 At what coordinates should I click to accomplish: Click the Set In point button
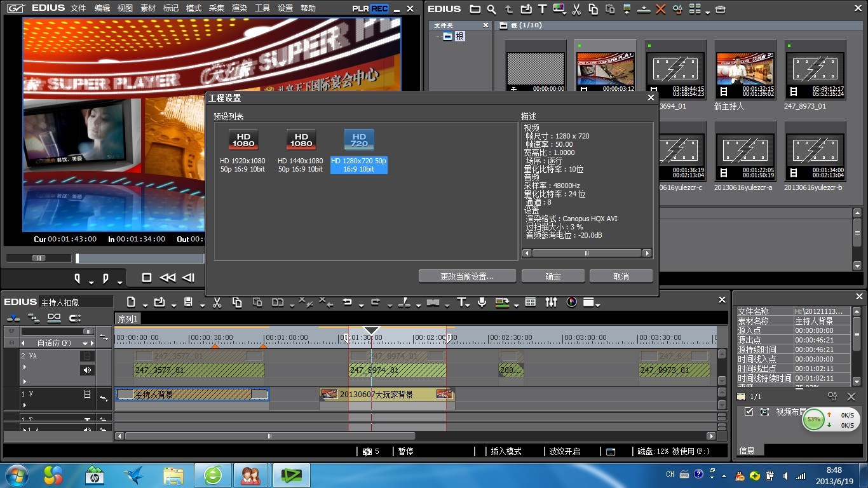tap(78, 278)
